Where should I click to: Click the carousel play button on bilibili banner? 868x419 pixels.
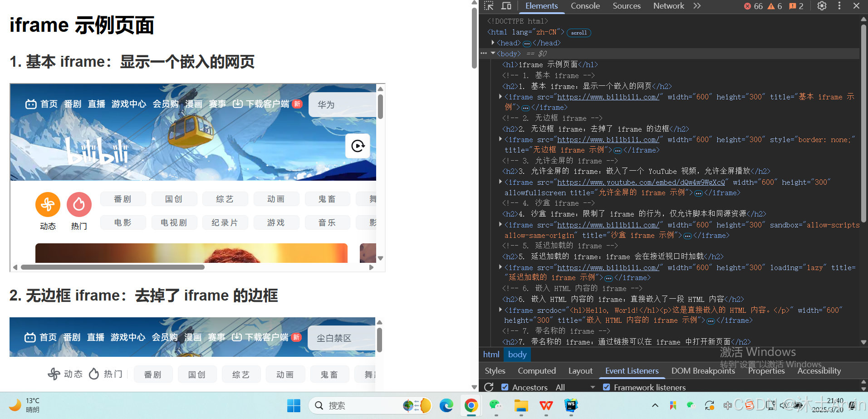tap(358, 146)
